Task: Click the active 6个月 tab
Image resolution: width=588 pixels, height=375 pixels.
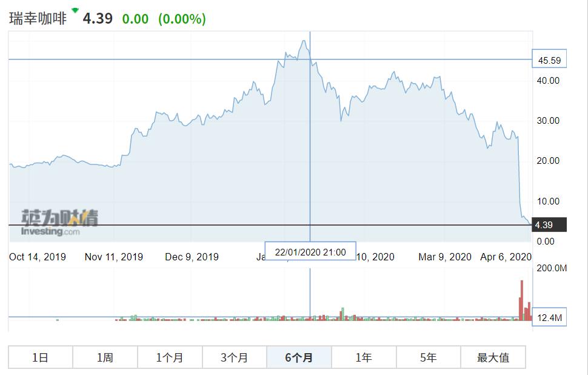Action: click(x=299, y=357)
